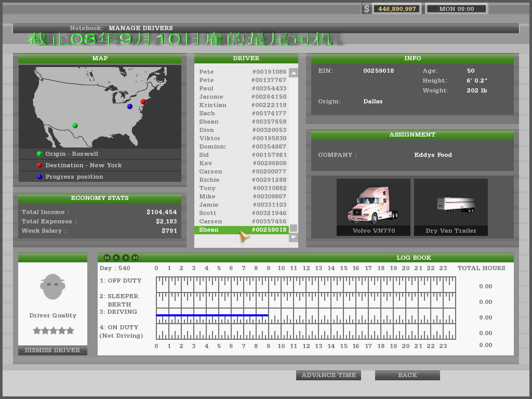
Task: Click the green origin dot on map
Action: 75,125
